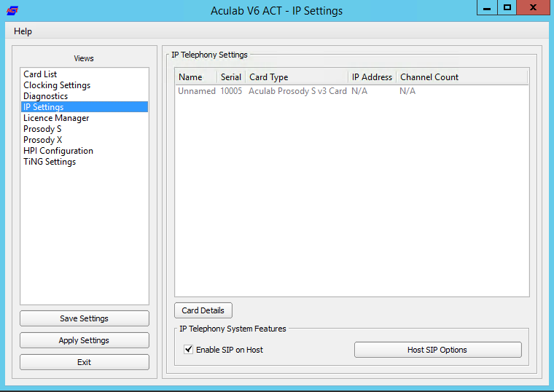Screen dimensions: 554x392
Task: Open TiNG Settings view
Action: (x=85, y=162)
